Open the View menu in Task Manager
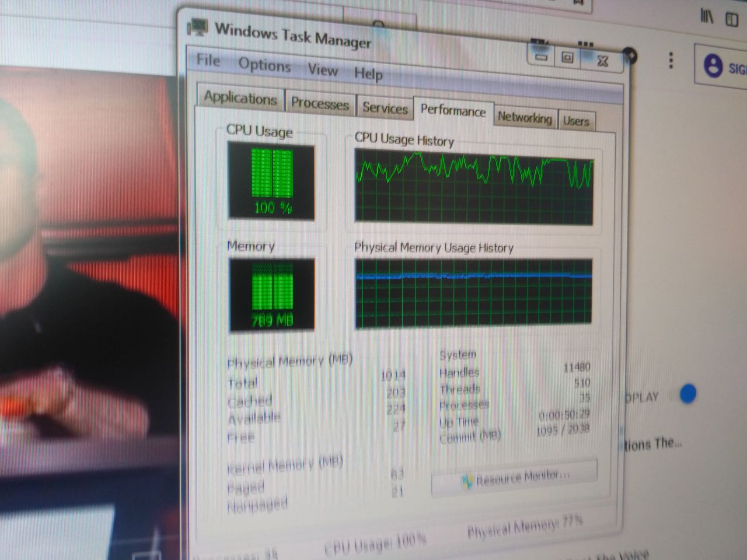 (x=323, y=69)
